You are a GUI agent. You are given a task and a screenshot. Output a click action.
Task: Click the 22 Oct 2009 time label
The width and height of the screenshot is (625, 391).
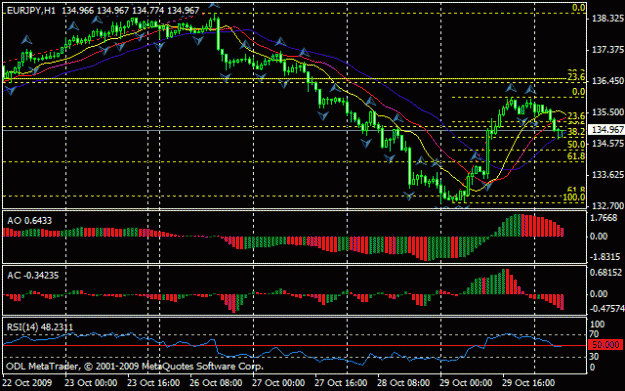click(27, 383)
